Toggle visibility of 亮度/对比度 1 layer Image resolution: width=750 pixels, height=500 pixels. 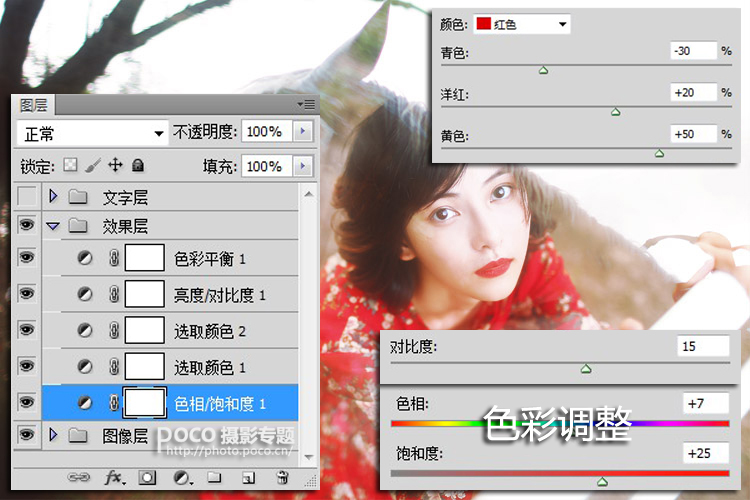(27, 293)
